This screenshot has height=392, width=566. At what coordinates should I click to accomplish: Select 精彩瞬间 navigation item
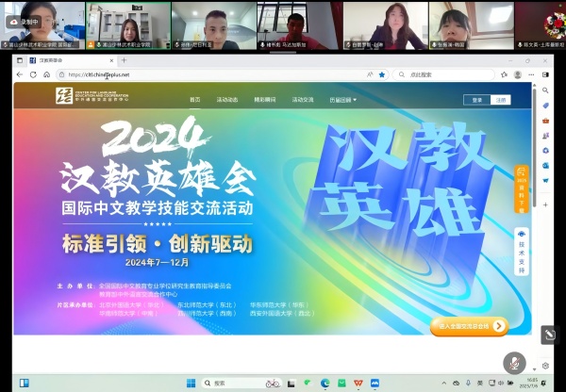(265, 100)
